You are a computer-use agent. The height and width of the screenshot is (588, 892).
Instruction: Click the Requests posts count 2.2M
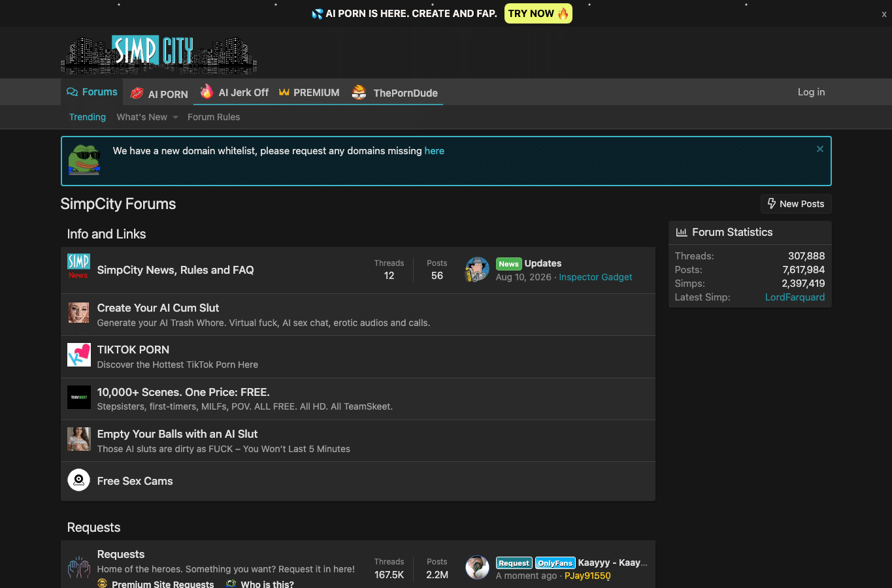coord(437,575)
